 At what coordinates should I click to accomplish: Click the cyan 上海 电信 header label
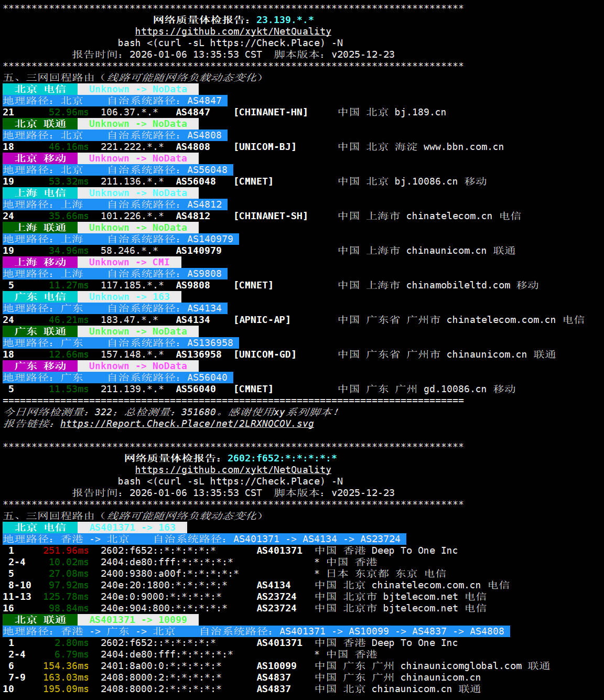pyautogui.click(x=40, y=193)
